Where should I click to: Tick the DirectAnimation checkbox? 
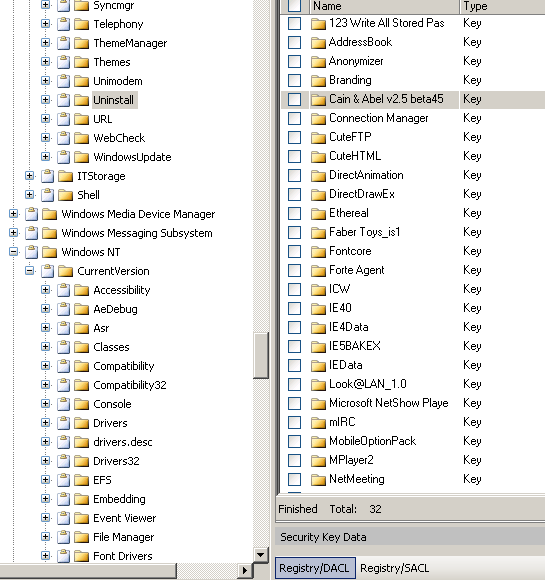point(295,176)
